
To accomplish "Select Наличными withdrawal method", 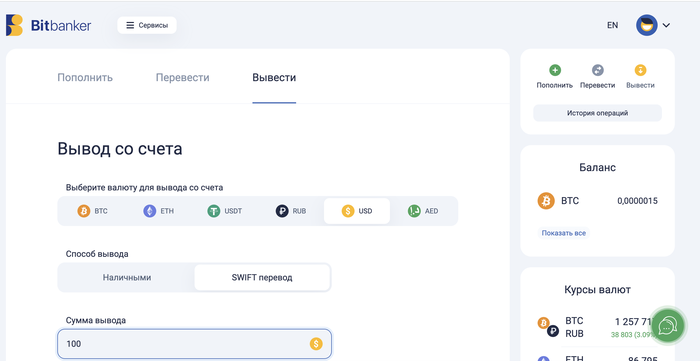I will [127, 278].
